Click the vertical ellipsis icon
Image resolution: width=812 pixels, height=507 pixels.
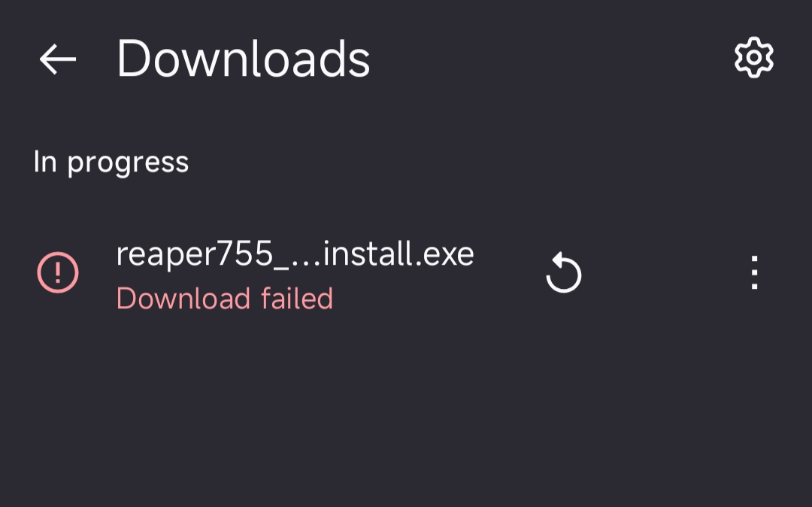pyautogui.click(x=754, y=273)
